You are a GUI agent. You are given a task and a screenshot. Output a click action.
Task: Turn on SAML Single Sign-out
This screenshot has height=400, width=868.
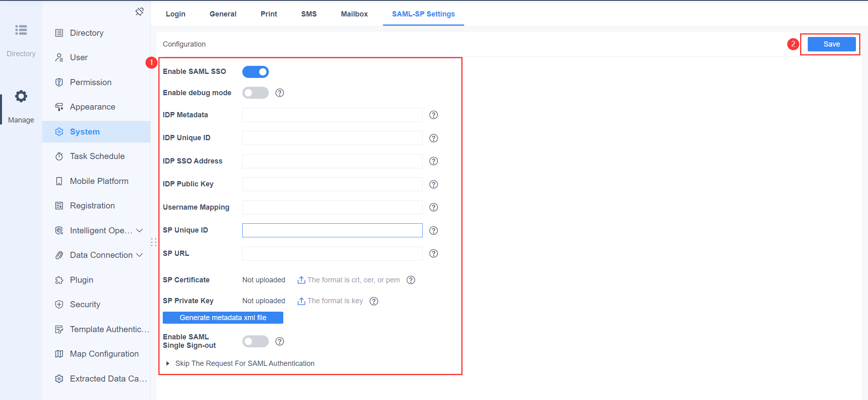pyautogui.click(x=255, y=341)
